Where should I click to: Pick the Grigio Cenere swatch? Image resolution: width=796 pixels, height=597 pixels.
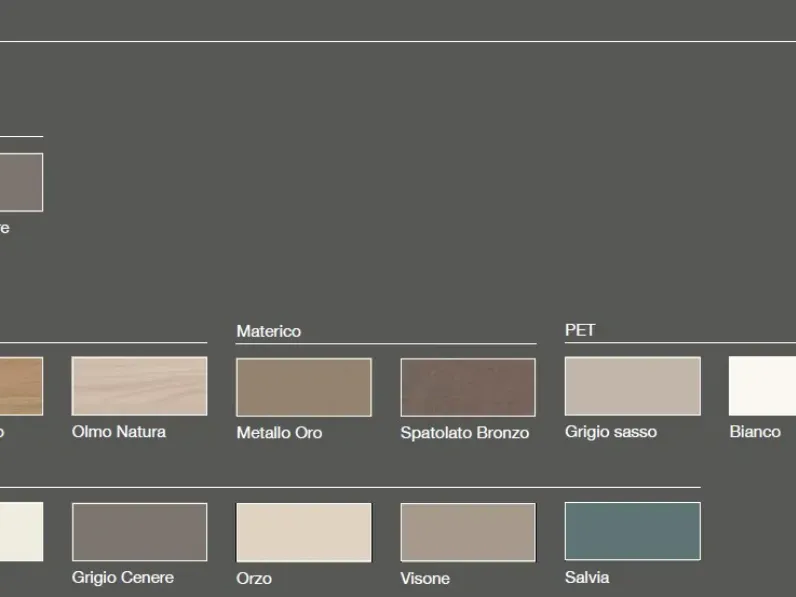pos(140,532)
